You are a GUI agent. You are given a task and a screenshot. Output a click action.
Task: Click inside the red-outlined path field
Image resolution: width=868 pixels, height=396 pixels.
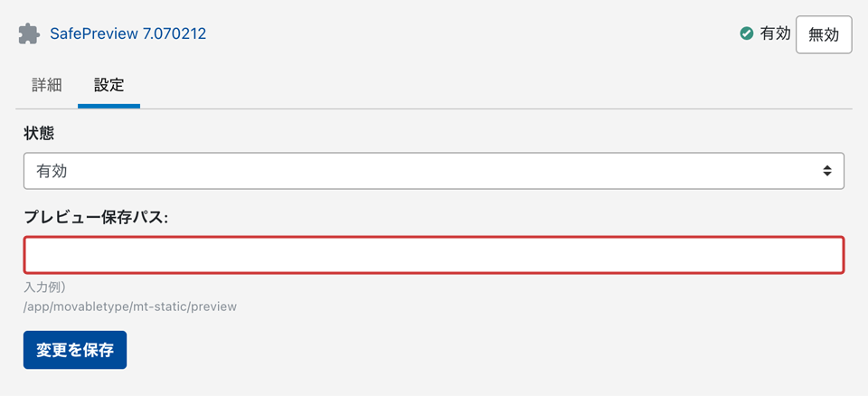[271, 255]
